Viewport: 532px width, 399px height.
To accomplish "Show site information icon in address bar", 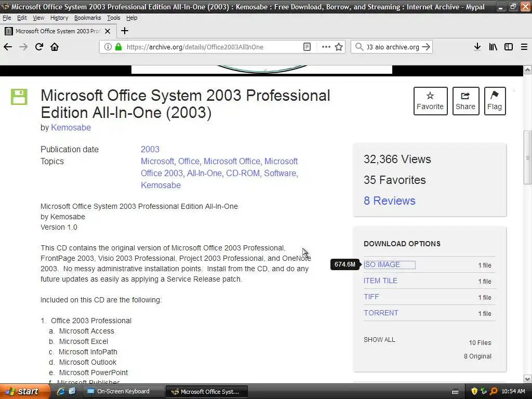I will pyautogui.click(x=108, y=47).
